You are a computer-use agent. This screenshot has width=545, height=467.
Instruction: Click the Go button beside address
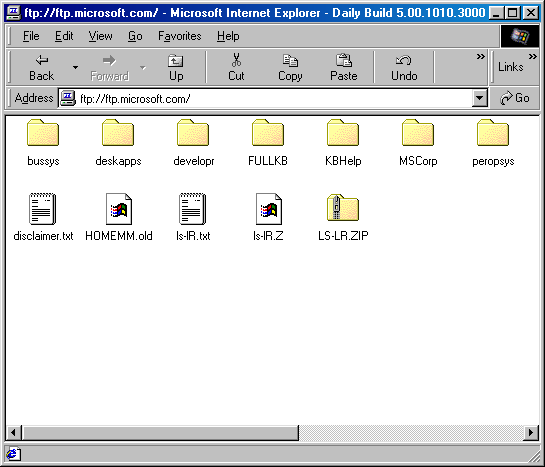coord(514,98)
